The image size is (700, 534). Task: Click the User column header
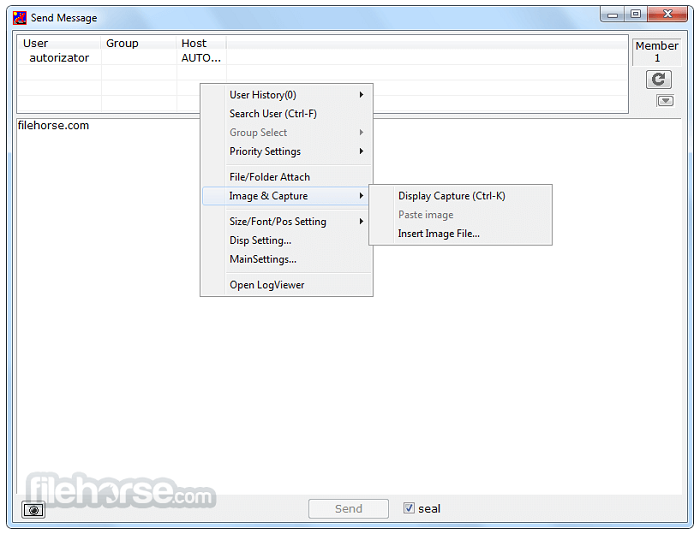click(x=36, y=44)
